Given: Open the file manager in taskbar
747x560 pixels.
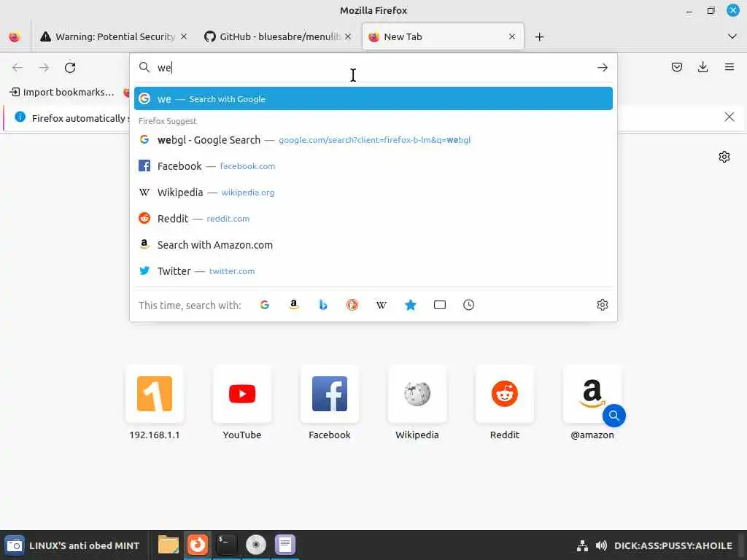Looking at the screenshot, I should (x=169, y=545).
